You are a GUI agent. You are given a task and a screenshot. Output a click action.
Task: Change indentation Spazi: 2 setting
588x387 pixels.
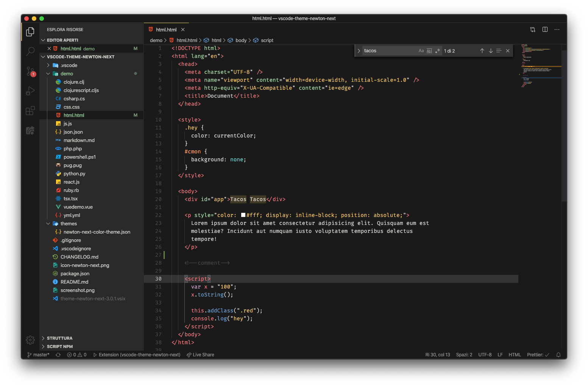click(x=464, y=355)
